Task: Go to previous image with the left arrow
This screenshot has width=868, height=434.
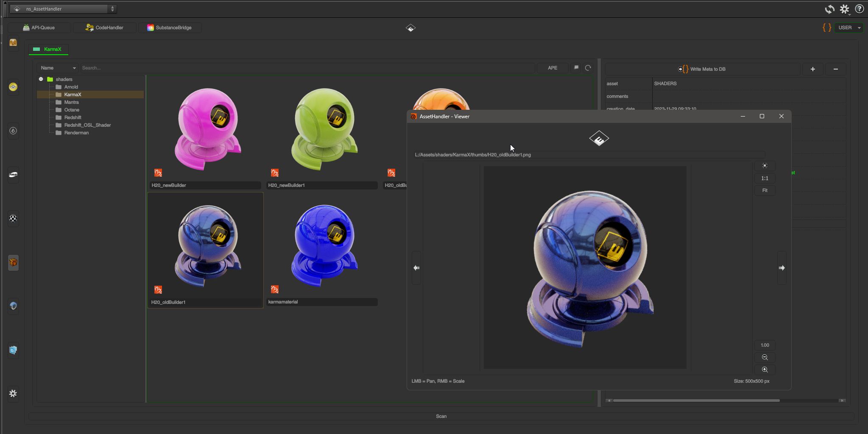Action: pyautogui.click(x=416, y=268)
